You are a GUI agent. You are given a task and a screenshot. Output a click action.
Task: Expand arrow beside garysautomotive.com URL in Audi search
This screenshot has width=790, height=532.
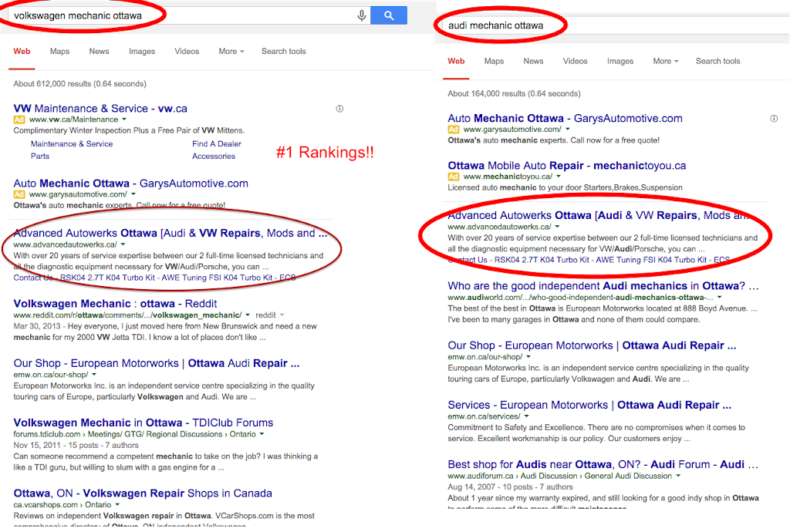click(568, 130)
